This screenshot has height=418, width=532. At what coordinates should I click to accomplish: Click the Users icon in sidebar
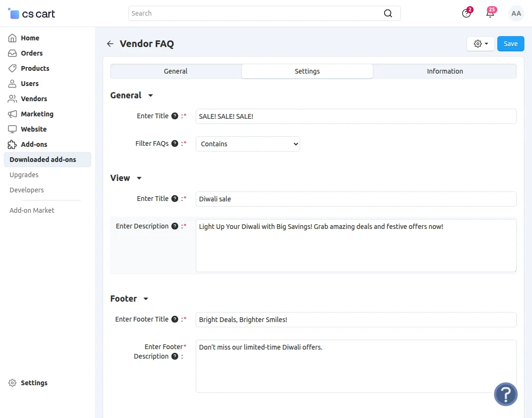(x=13, y=83)
